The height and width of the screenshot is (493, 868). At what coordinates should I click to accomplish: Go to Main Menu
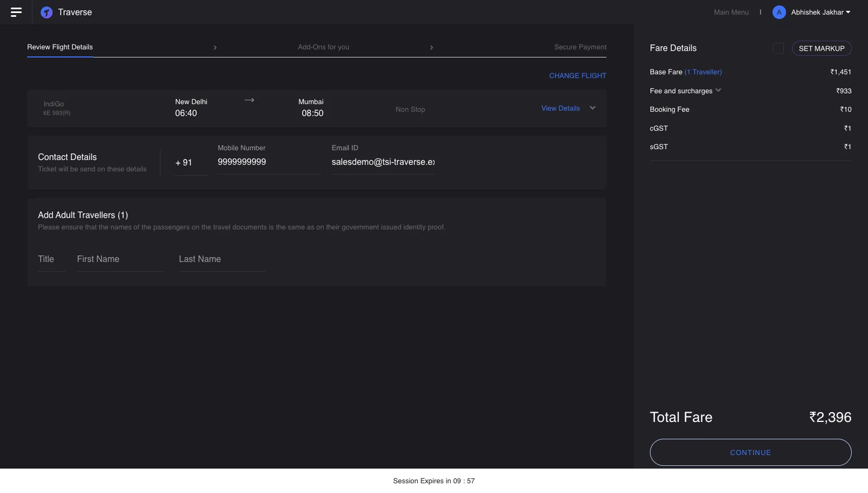(x=731, y=12)
